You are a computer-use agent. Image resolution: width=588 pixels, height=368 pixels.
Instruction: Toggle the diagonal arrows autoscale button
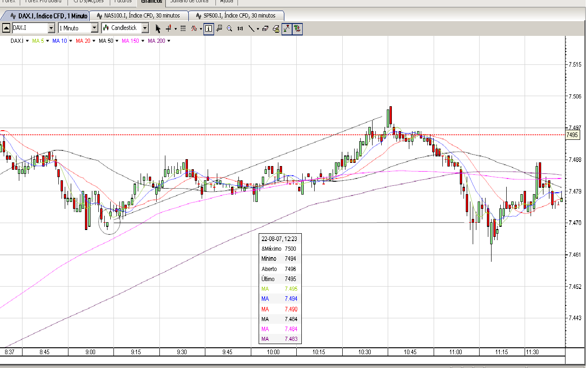pos(287,29)
